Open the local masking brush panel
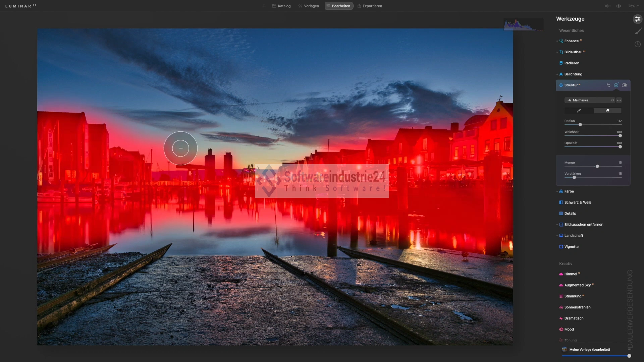644x362 pixels. [638, 32]
